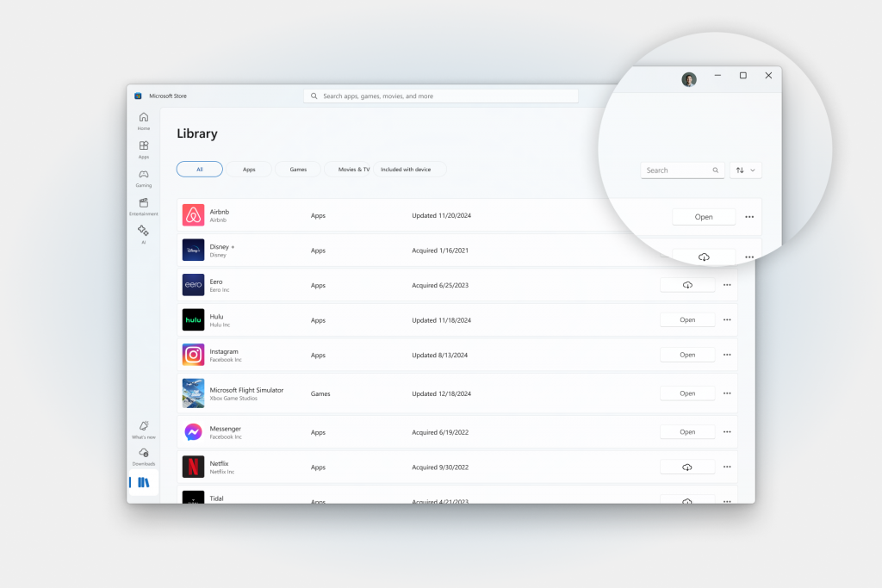
Task: Select the Apps filter tab
Action: (249, 169)
